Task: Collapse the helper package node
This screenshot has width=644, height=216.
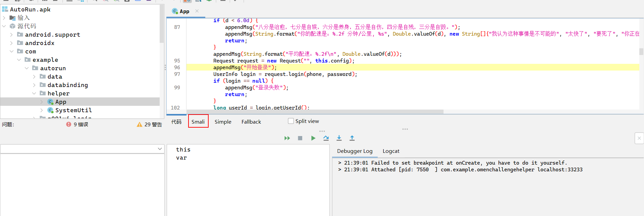Action: coord(34,93)
